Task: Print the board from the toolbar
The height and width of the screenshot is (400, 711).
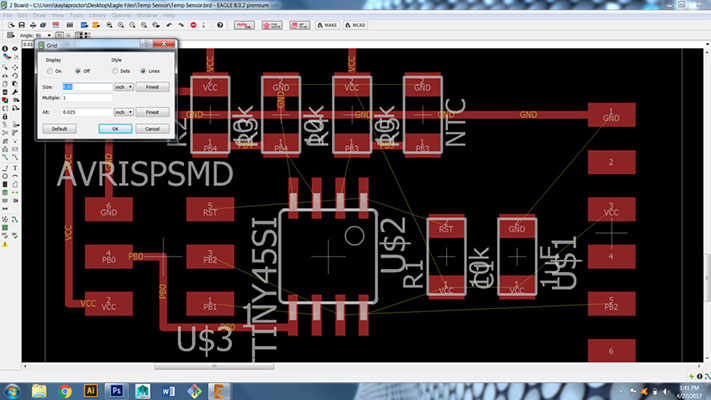Action: 33,25
